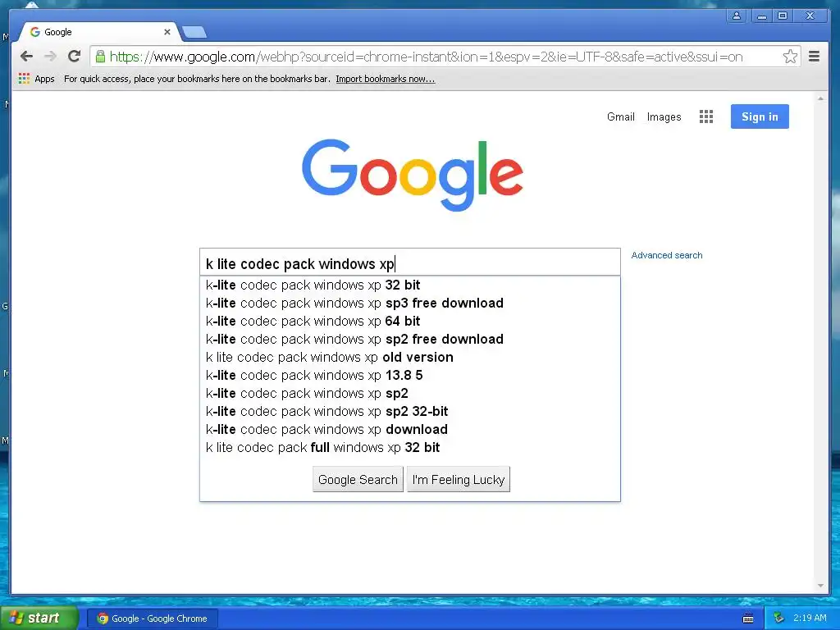840x630 pixels.
Task: Click the Gmail link
Action: click(x=620, y=116)
